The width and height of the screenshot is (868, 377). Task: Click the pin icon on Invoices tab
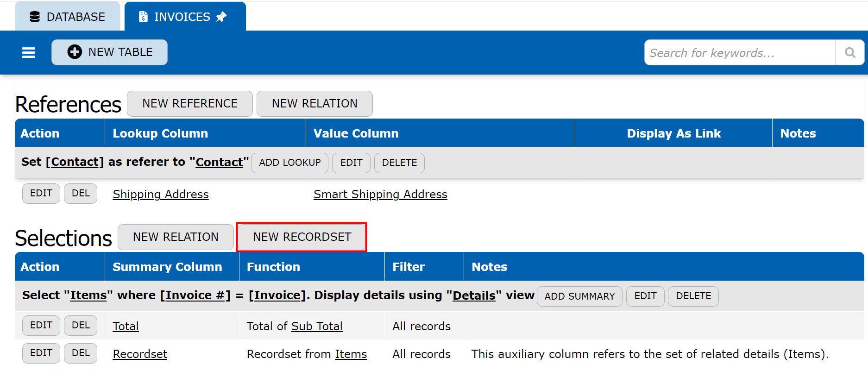tap(222, 17)
